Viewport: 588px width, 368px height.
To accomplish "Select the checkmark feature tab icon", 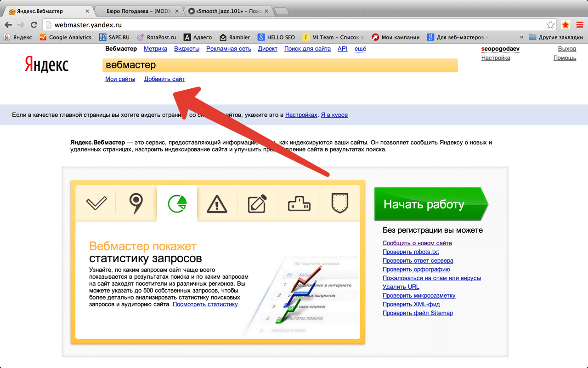I will click(x=96, y=203).
